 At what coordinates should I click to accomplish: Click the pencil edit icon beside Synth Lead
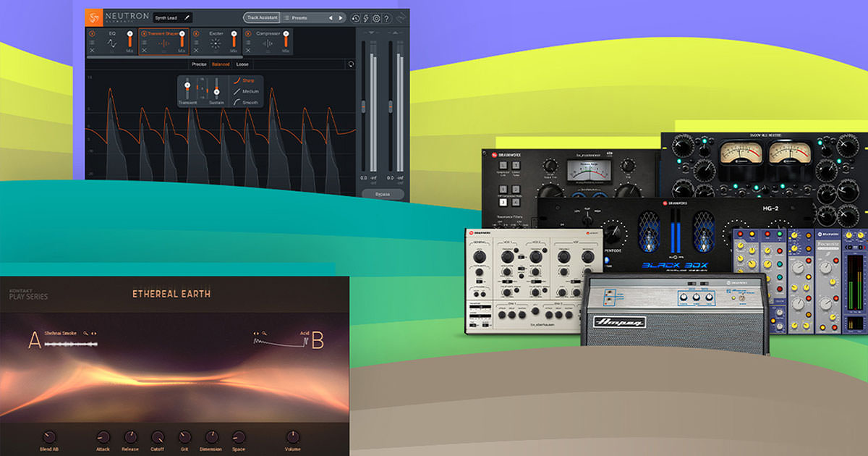(187, 17)
